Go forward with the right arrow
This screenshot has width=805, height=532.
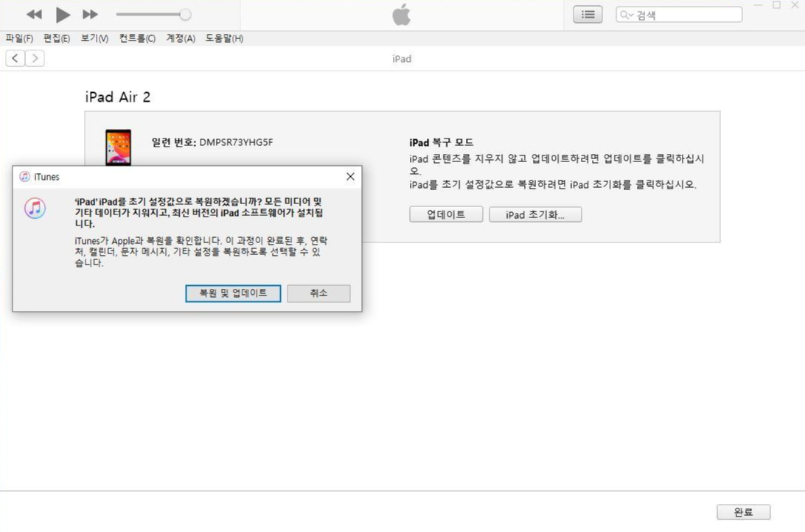coord(35,58)
